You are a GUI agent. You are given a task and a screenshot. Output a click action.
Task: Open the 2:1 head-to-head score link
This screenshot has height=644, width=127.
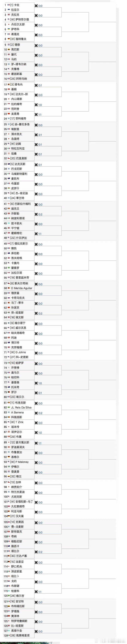point(40,135)
